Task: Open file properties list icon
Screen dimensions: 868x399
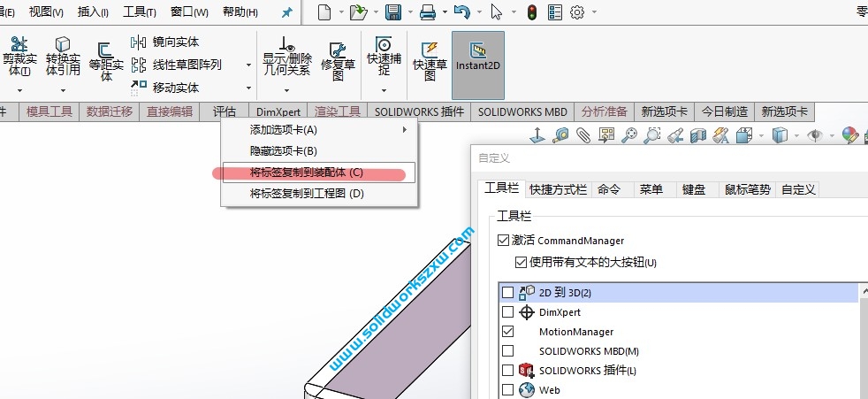Action: 555,12
